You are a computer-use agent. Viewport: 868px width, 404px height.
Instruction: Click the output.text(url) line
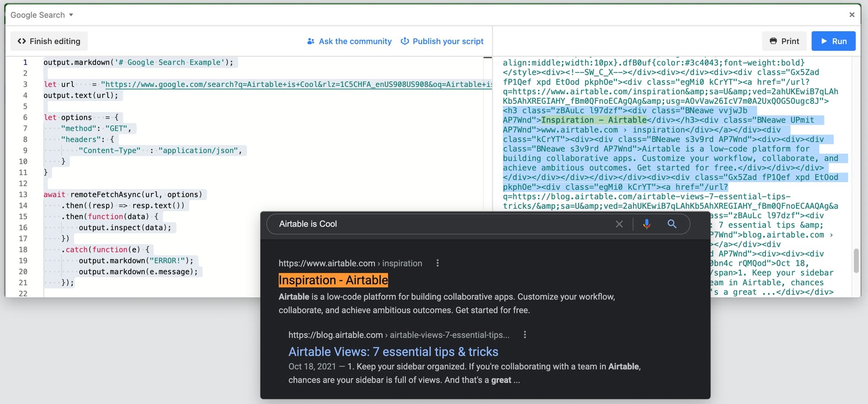81,96
